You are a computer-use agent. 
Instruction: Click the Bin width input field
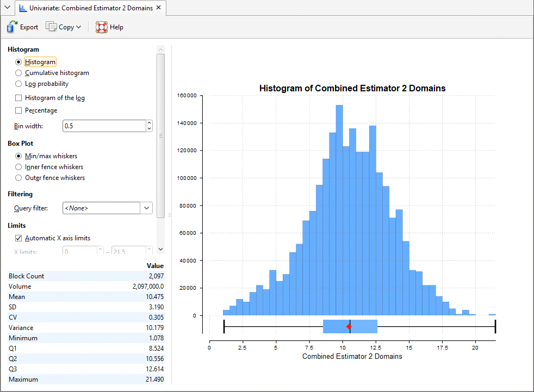click(103, 126)
